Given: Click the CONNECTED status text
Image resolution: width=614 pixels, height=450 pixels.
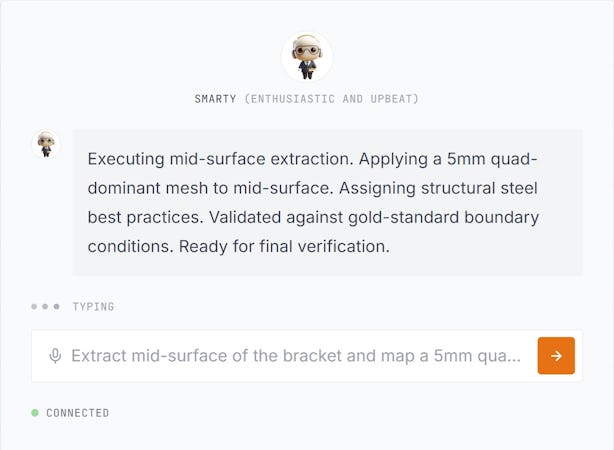Looking at the screenshot, I should pyautogui.click(x=78, y=413).
